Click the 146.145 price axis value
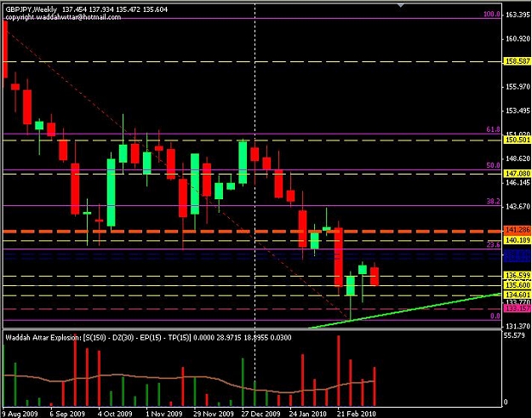Screen dimensions: 532x418 518,183
